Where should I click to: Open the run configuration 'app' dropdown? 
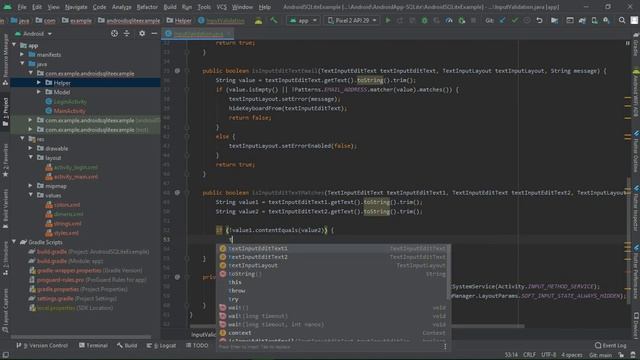pyautogui.click(x=303, y=20)
